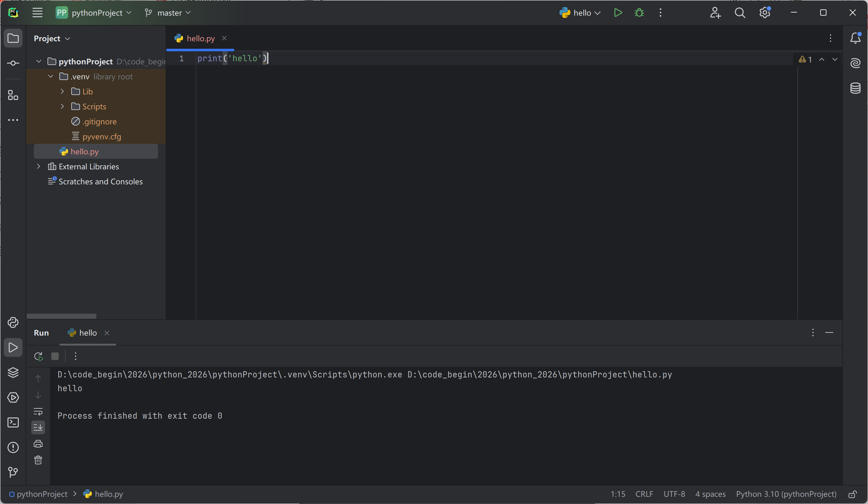Open the Database tool window

click(x=855, y=88)
